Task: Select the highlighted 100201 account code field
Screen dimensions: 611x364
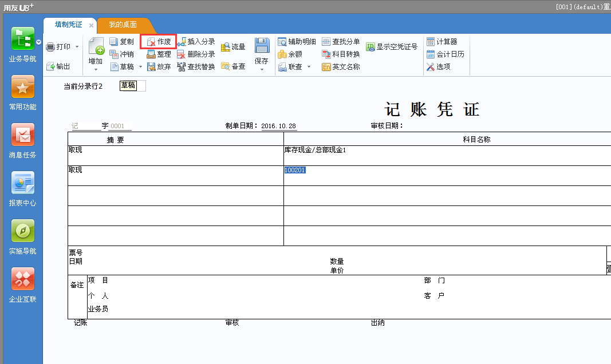Action: click(x=295, y=171)
